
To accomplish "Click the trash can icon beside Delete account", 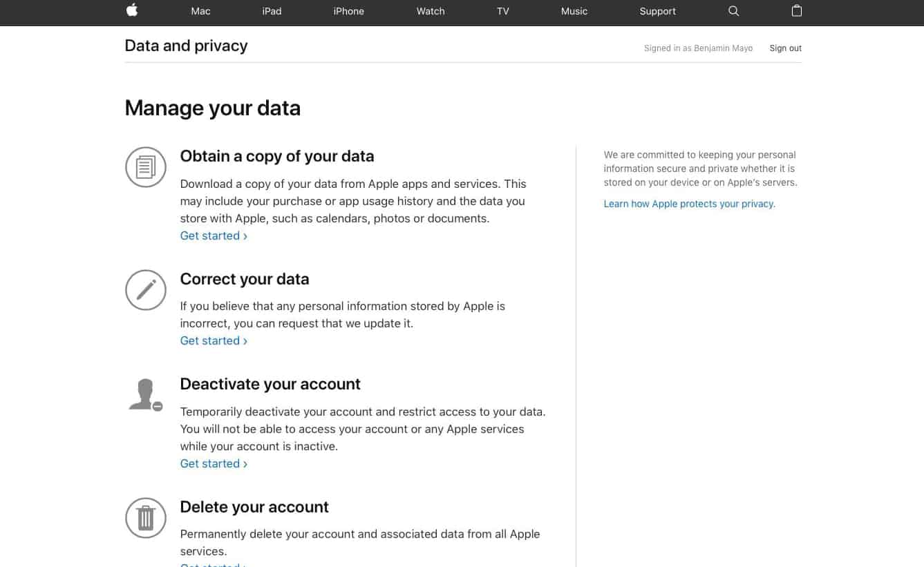I will pyautogui.click(x=146, y=518).
